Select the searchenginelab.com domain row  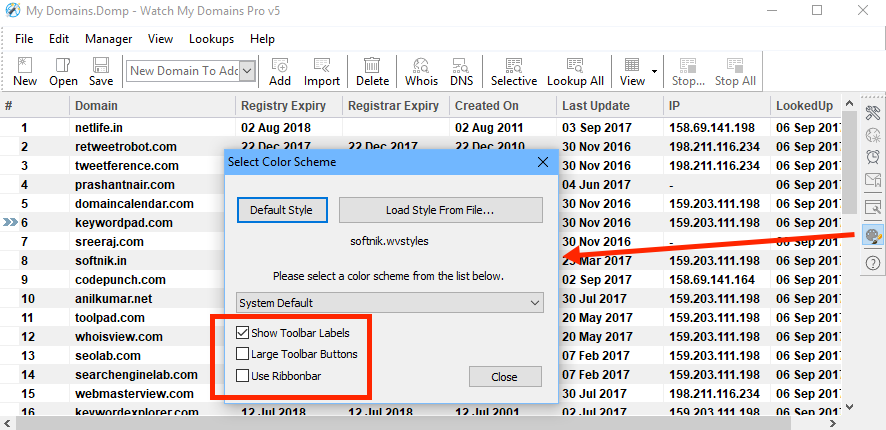click(421, 375)
